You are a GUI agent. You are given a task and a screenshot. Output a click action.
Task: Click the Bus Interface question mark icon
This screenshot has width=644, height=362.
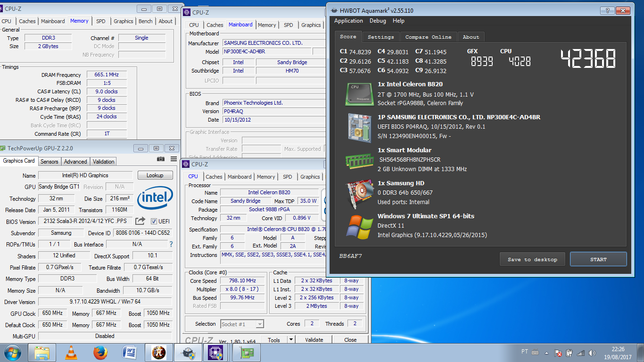(x=171, y=244)
